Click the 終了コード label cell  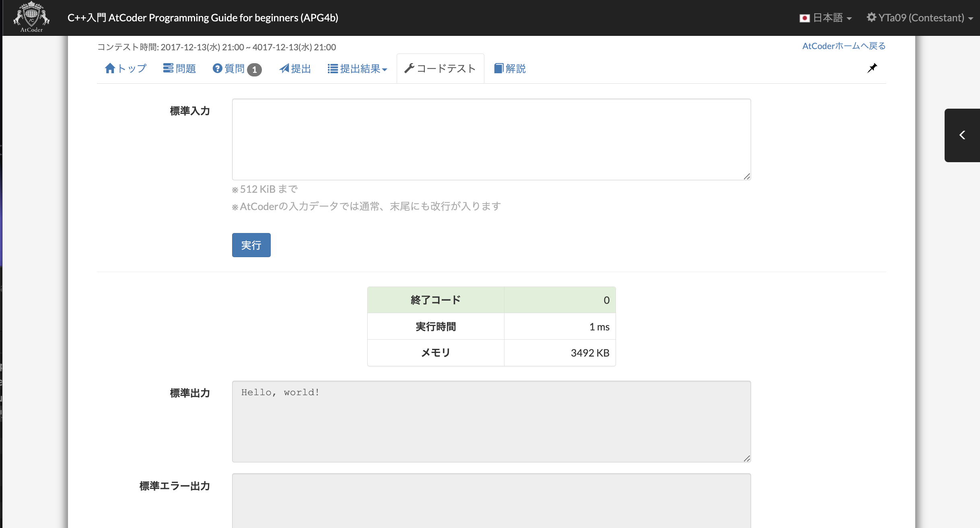pos(436,300)
